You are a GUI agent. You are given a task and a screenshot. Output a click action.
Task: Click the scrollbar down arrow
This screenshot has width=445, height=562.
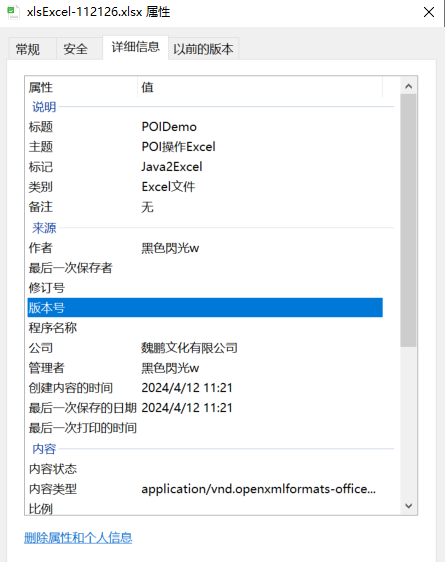coord(408,506)
